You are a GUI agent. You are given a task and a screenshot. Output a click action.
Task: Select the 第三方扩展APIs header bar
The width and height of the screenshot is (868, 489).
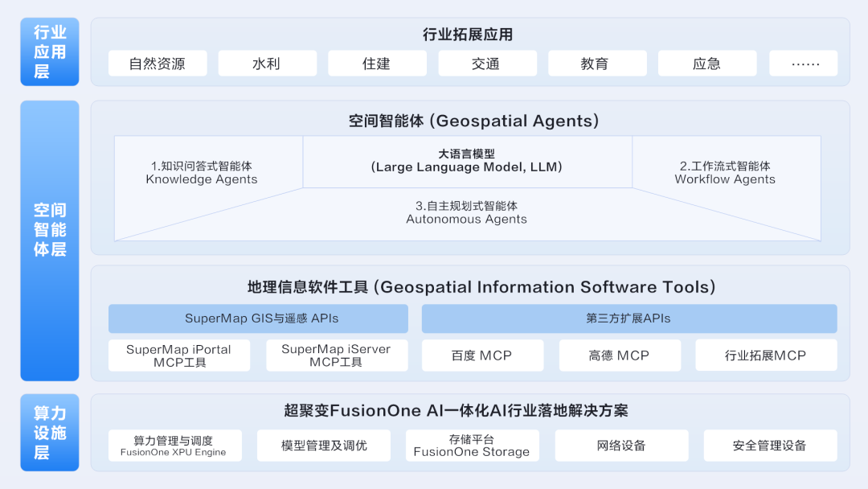coord(628,318)
